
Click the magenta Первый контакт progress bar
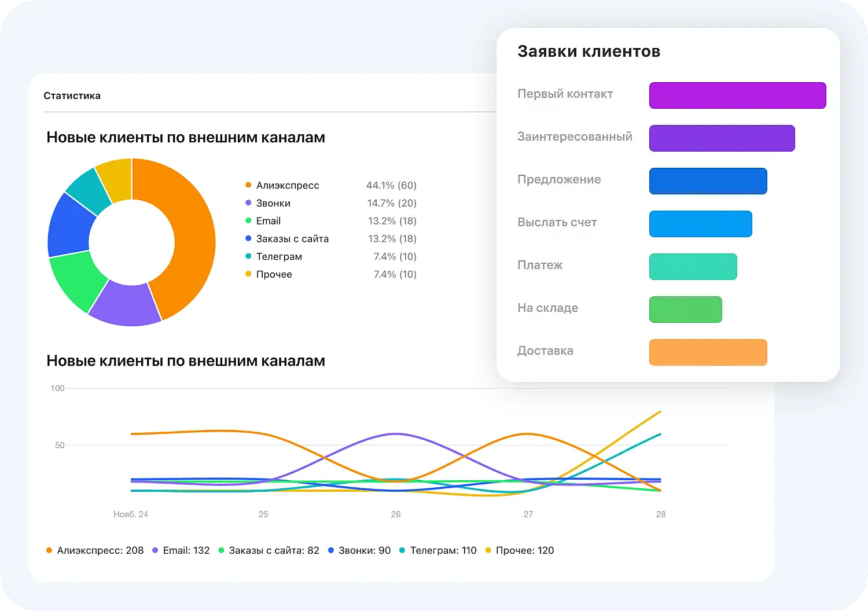click(x=737, y=95)
